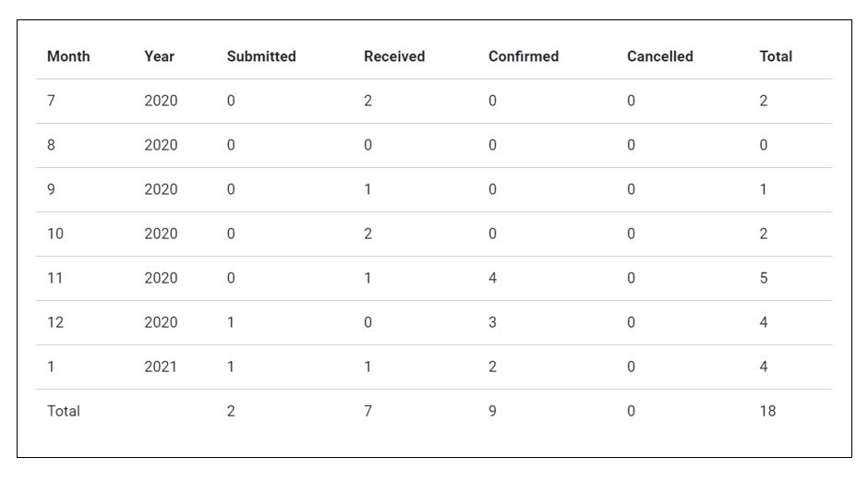This screenshot has height=482, width=868.
Task: Select month 10 in the Month column
Action: point(55,234)
